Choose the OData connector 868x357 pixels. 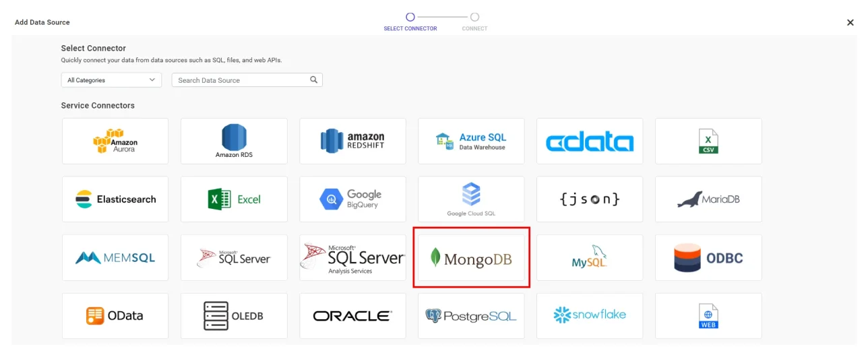point(115,316)
